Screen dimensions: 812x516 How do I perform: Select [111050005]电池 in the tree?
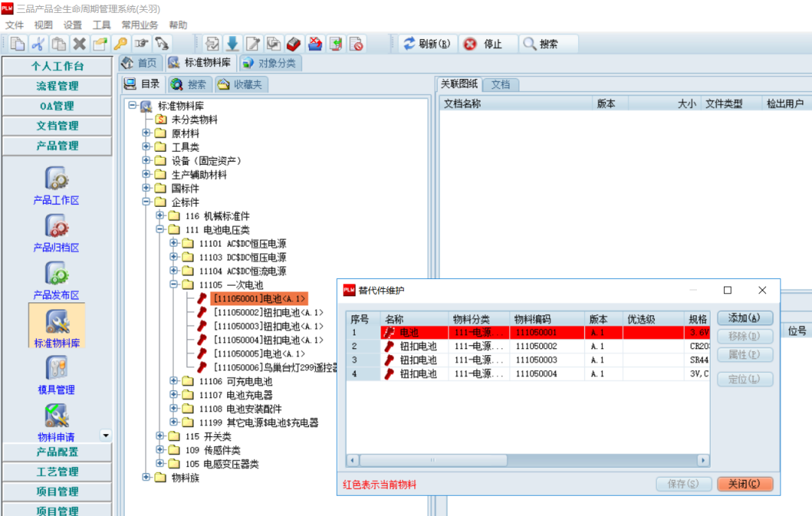(258, 354)
